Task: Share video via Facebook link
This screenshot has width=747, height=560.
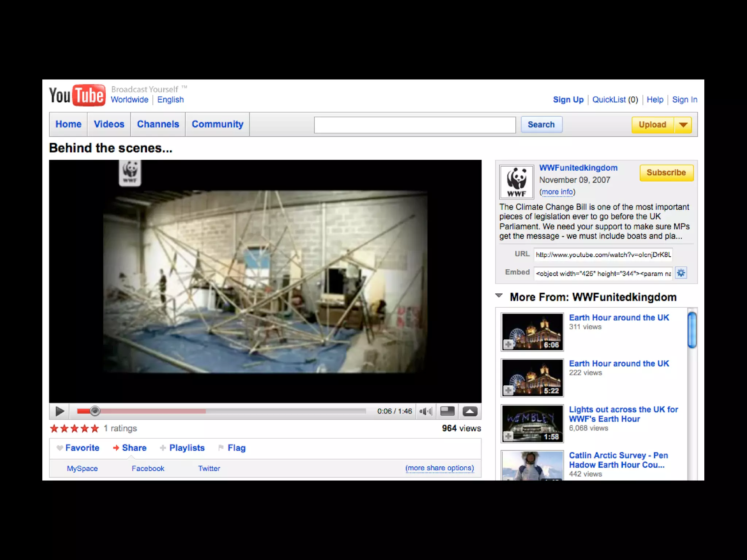Action: (148, 468)
